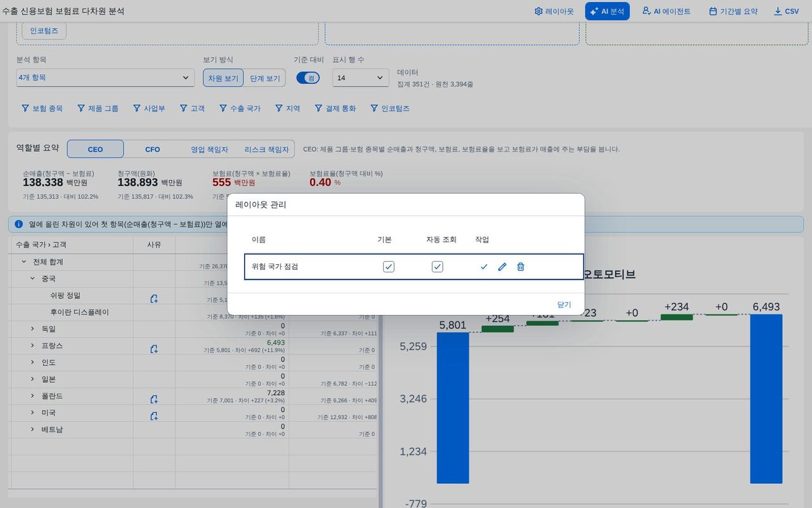Click the 0.40 보험료율 KPI value
This screenshot has width=812, height=508.
click(320, 182)
